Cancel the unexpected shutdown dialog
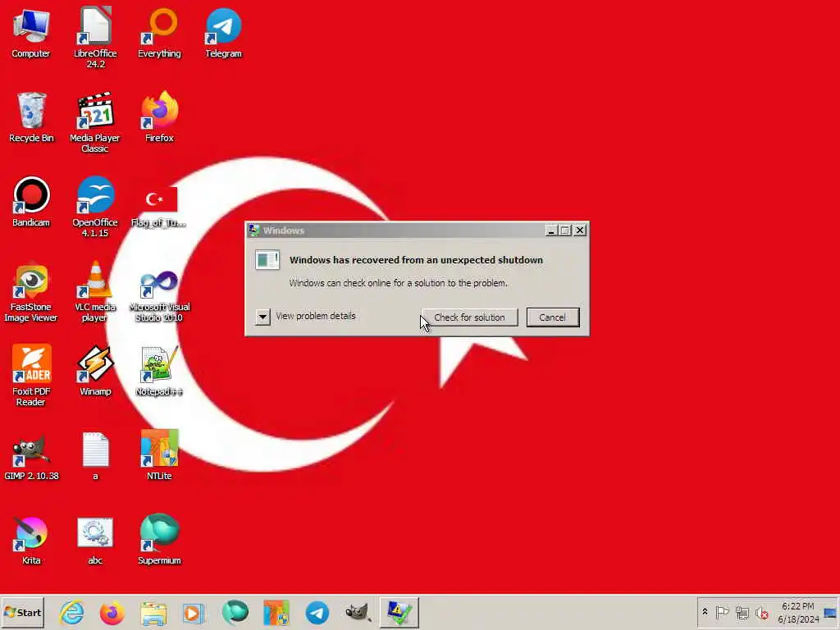The image size is (840, 630). pyautogui.click(x=552, y=317)
